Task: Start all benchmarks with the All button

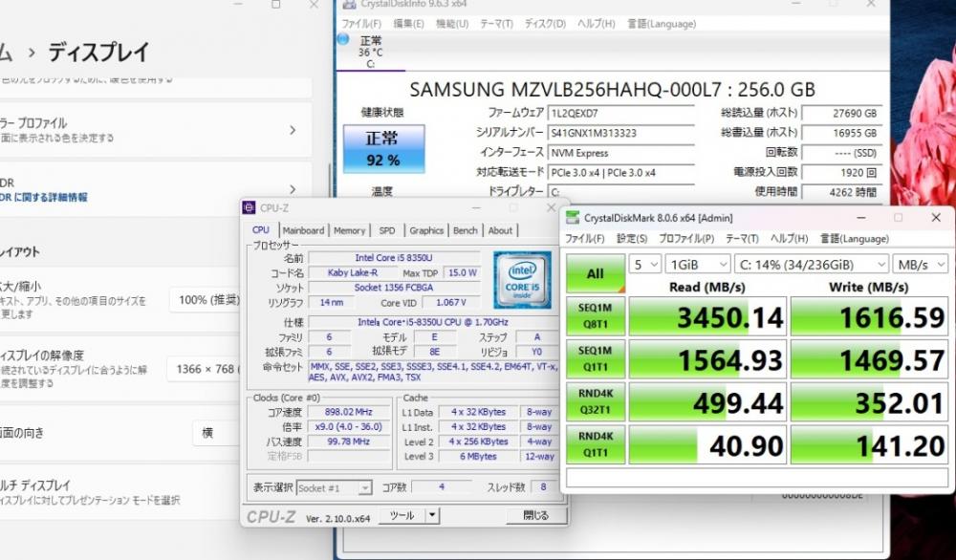Action: click(x=596, y=273)
